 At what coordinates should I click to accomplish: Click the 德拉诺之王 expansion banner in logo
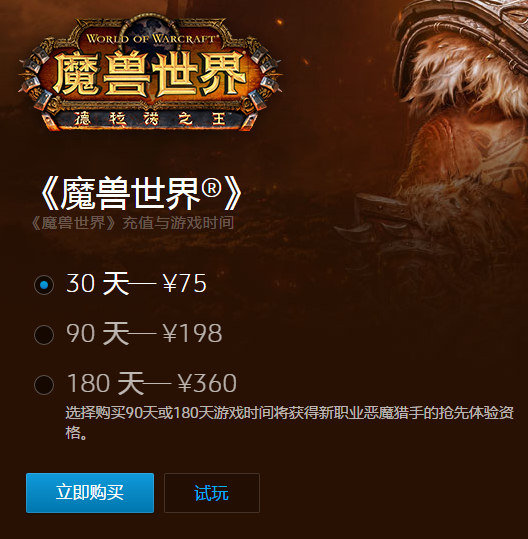[x=150, y=119]
